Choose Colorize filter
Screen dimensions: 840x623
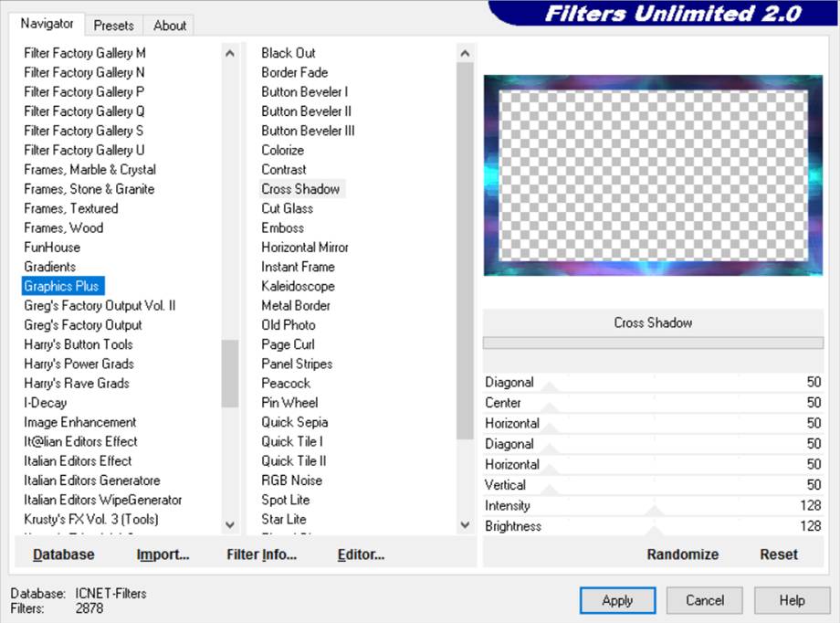pos(282,150)
